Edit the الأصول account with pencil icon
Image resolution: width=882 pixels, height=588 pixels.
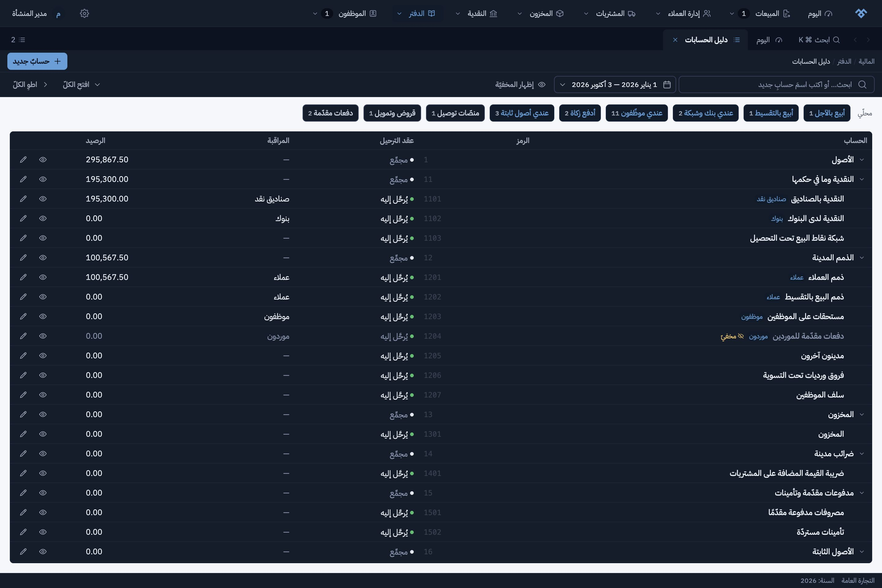click(23, 159)
